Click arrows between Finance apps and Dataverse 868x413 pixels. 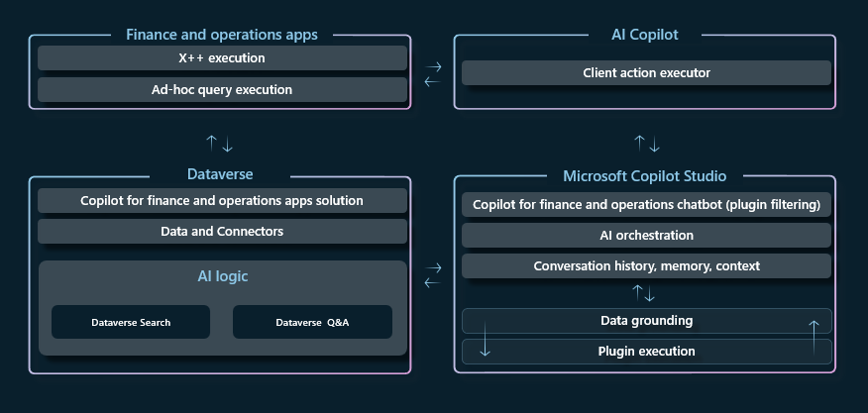point(219,144)
